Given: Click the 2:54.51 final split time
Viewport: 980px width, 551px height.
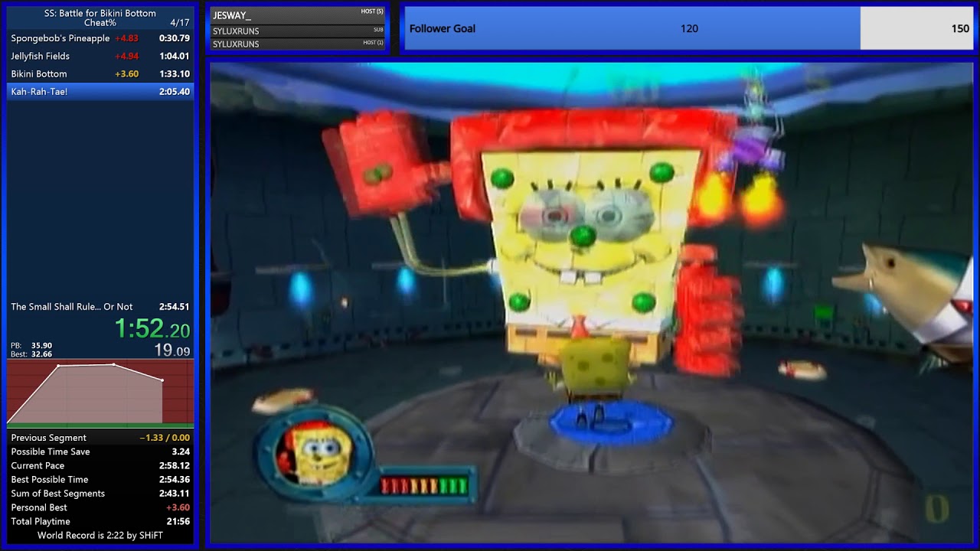Looking at the screenshot, I should click(x=175, y=307).
